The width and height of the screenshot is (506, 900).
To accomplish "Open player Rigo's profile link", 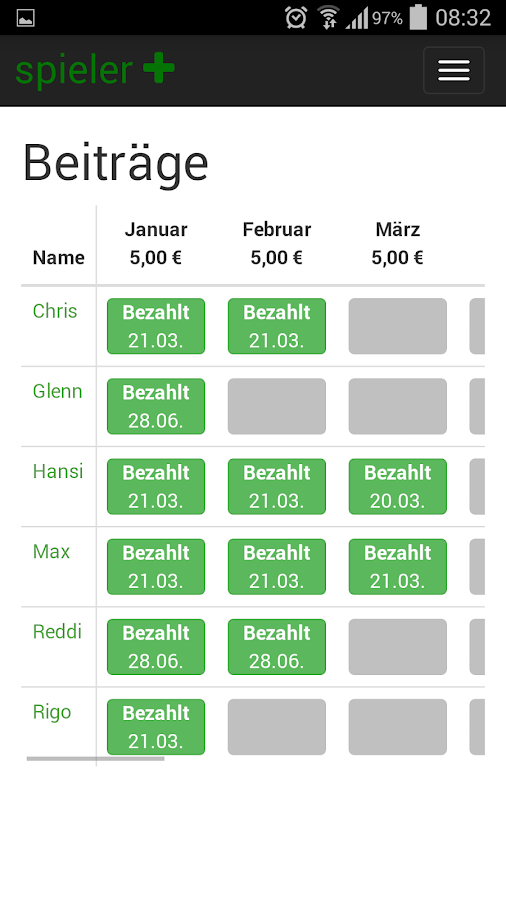I will click(x=52, y=712).
